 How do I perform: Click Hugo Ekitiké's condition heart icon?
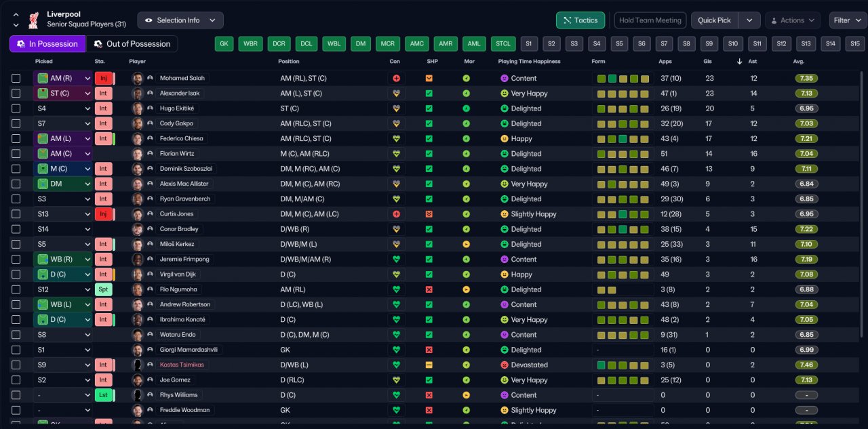coord(396,108)
